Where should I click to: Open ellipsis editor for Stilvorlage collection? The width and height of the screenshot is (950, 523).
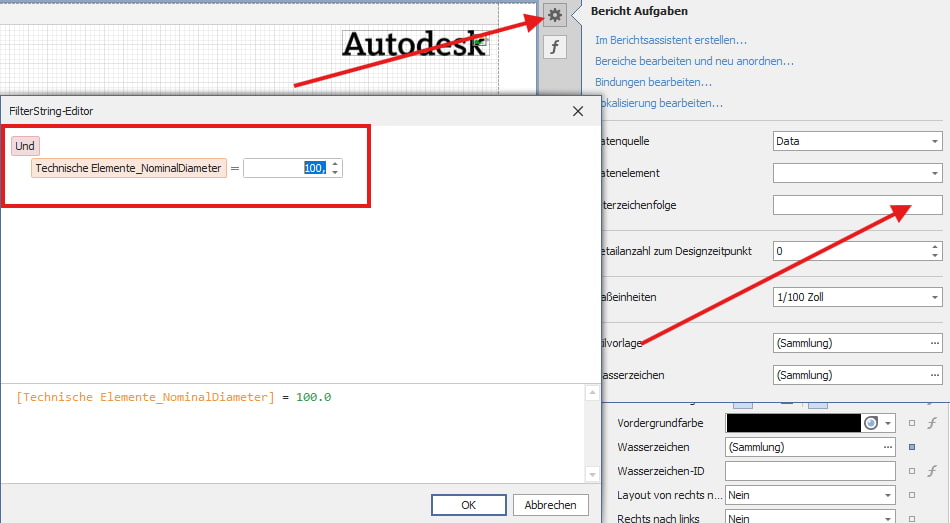(935, 343)
